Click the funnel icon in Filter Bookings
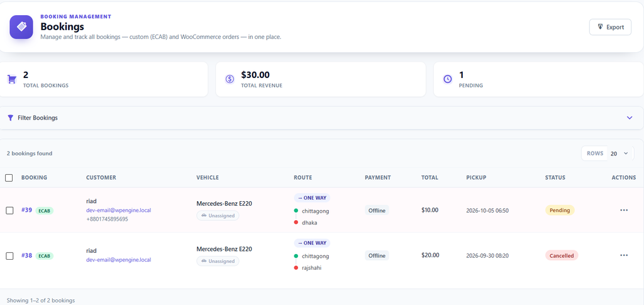Image resolution: width=644 pixels, height=305 pixels. pos(11,118)
